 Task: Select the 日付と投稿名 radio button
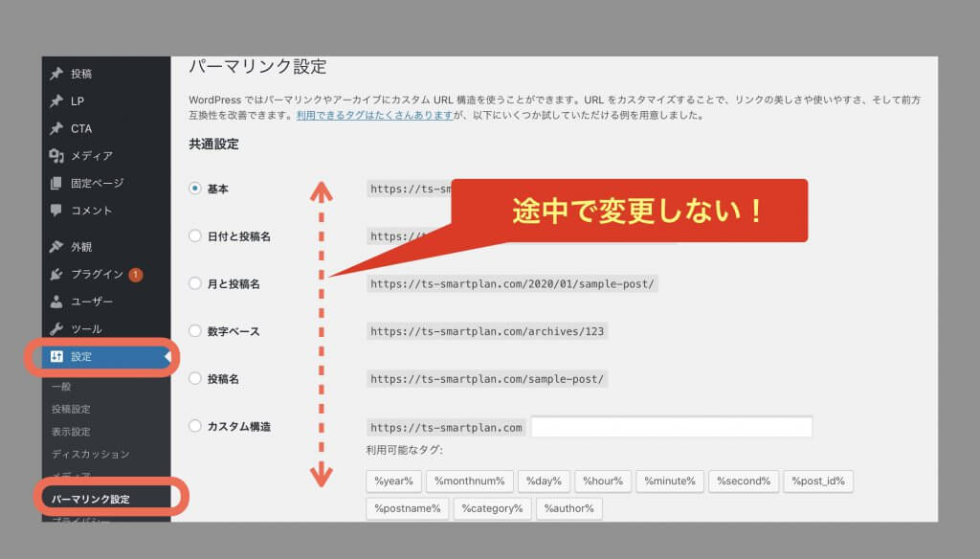click(x=195, y=235)
